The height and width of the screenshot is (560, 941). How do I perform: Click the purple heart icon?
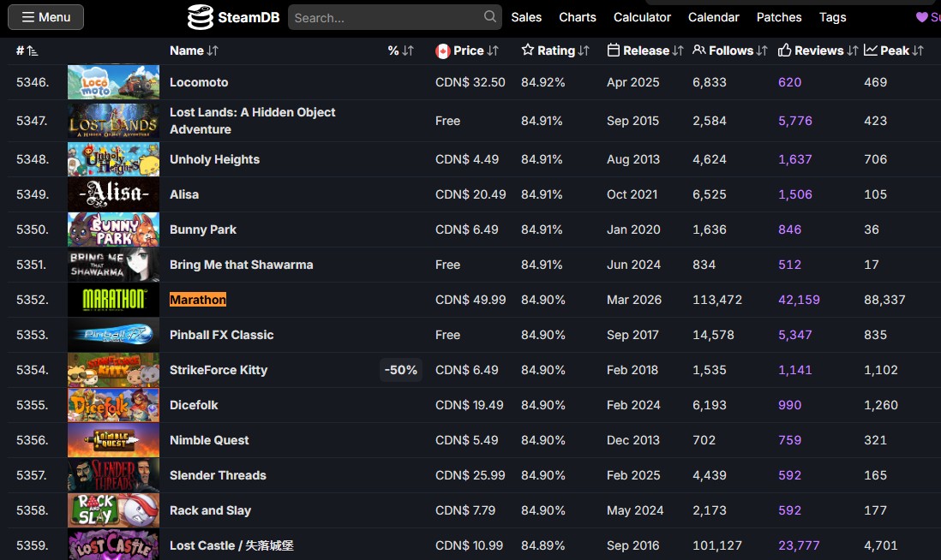point(922,17)
